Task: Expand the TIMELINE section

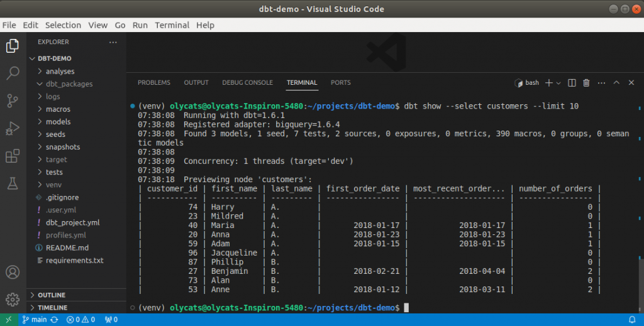Action: pyautogui.click(x=76, y=308)
